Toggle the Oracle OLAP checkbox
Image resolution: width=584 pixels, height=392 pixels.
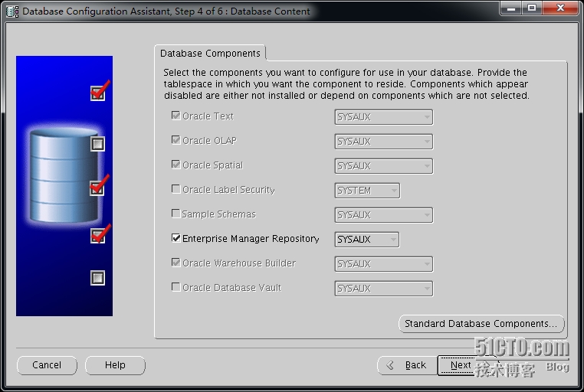click(x=176, y=140)
